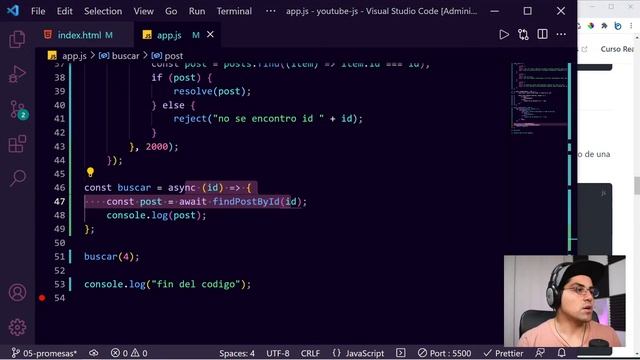Viewport: 640px width, 360px height.
Task: Expand the post breadcrumb symbol
Action: (167, 56)
